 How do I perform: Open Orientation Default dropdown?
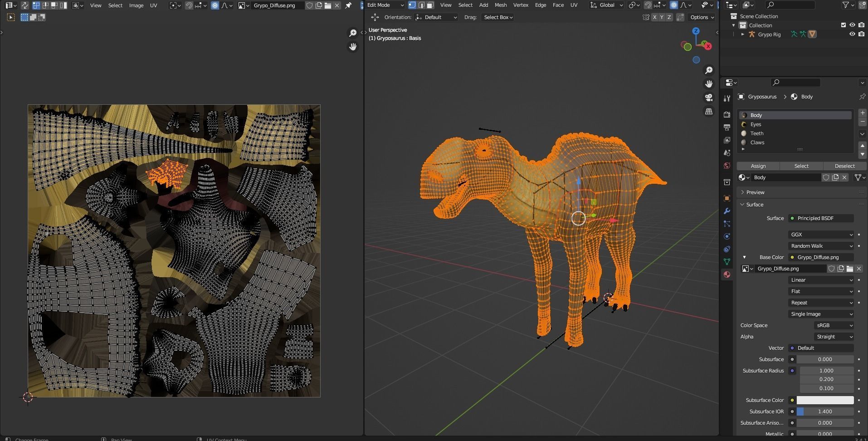[x=436, y=17]
